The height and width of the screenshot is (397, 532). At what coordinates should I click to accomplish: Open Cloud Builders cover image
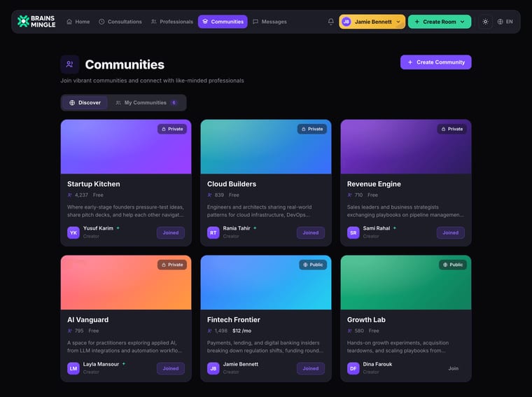click(x=266, y=146)
